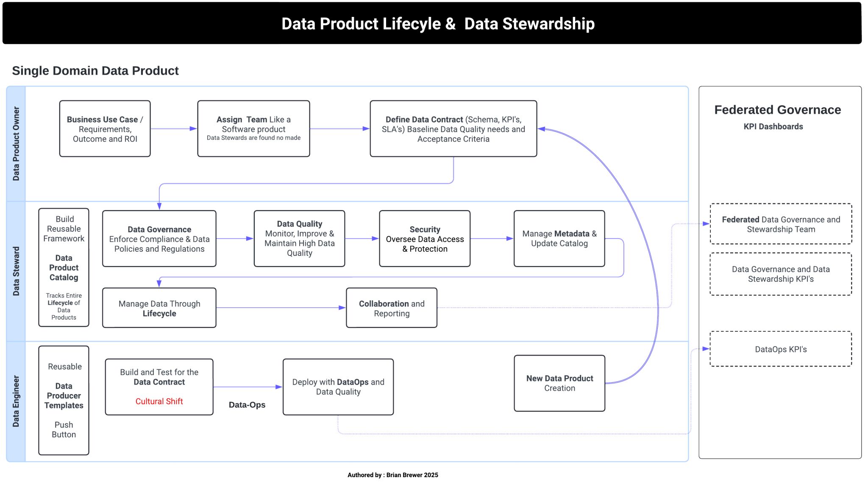Screen dimensions: 868x503
Task: Select the 'Federated Governace' heading
Action: 778,110
